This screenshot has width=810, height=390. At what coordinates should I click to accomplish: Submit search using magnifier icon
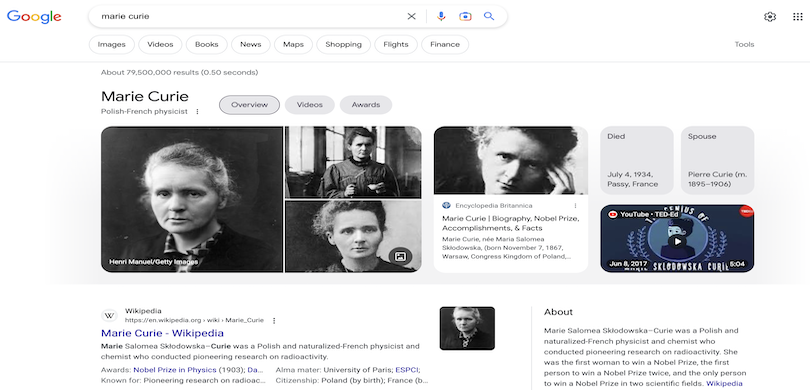(x=489, y=17)
